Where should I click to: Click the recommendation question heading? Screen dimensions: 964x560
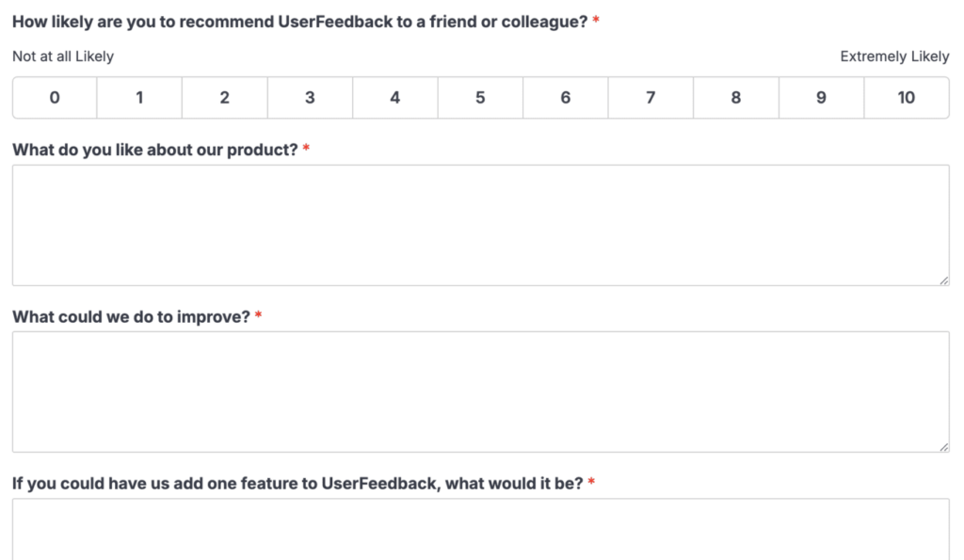299,21
